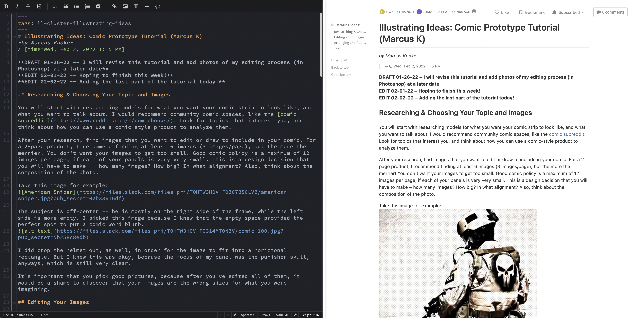Collapse the Researching heading fold arrow

pos(15,95)
